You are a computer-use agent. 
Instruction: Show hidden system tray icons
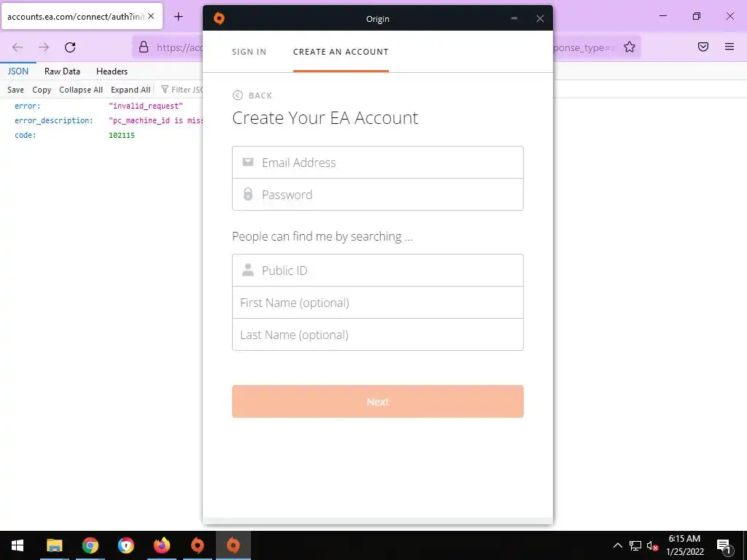pos(617,545)
